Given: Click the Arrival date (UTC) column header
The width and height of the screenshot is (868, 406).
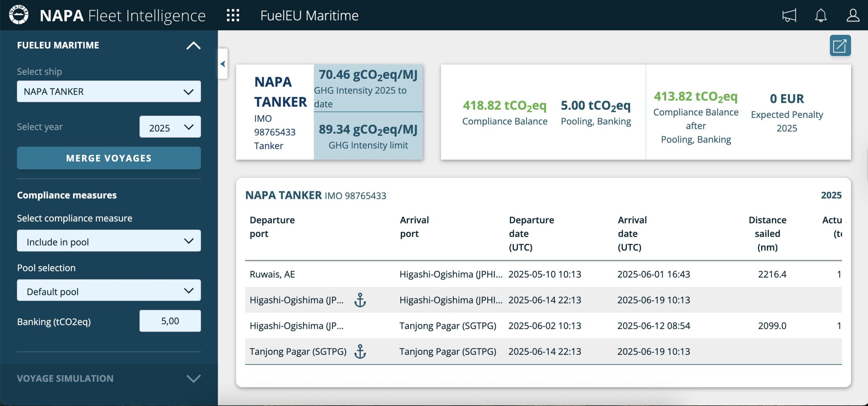Looking at the screenshot, I should [632, 234].
